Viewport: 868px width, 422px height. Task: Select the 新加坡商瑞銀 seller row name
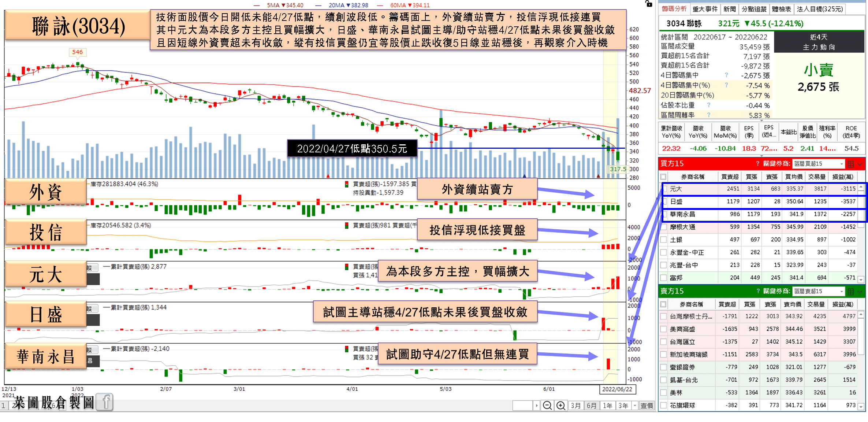[x=689, y=355]
